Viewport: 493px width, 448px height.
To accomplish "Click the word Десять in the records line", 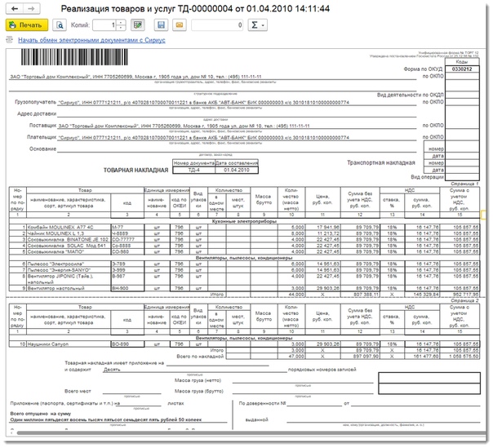I will [x=112, y=370].
